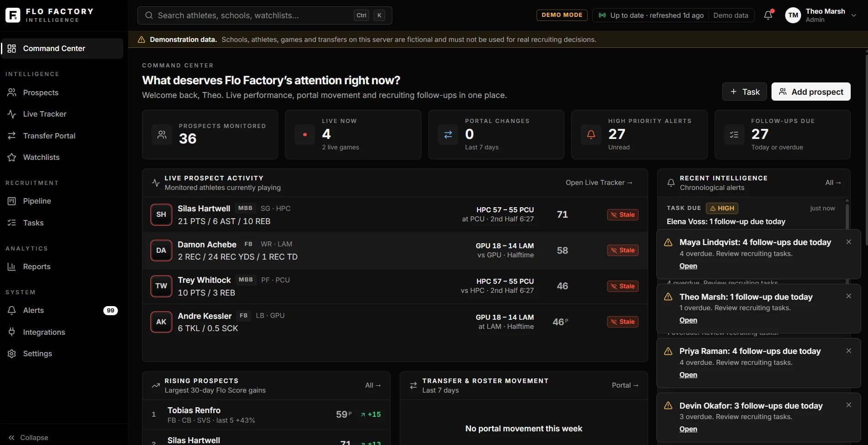Click the Settings gear icon
The image size is (868, 445).
click(x=12, y=353)
